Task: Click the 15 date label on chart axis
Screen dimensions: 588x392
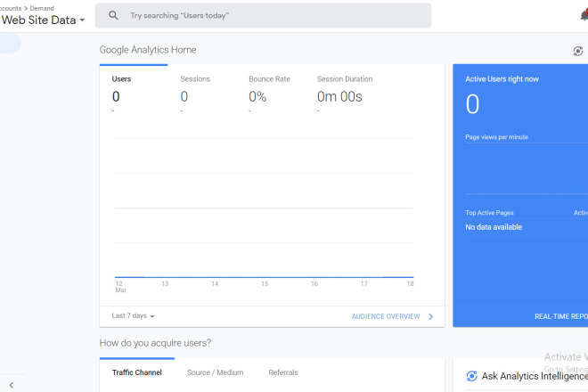Action: click(x=265, y=284)
